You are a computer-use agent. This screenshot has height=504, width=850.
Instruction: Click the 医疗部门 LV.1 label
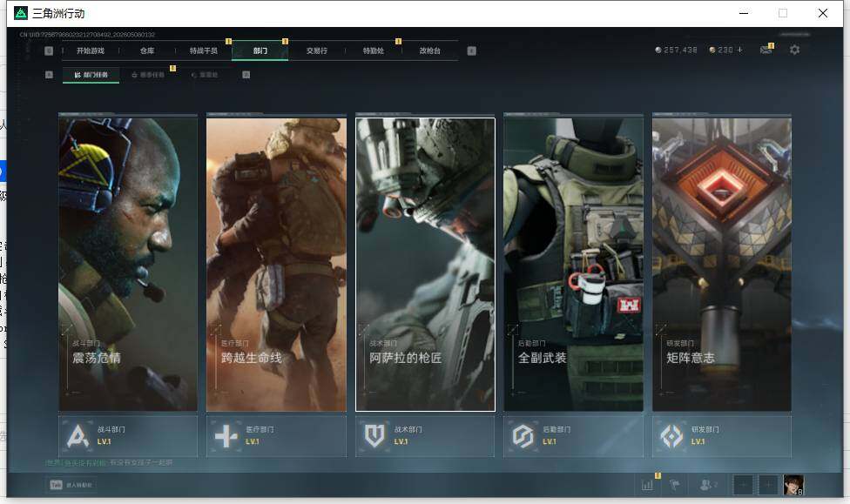253,441
